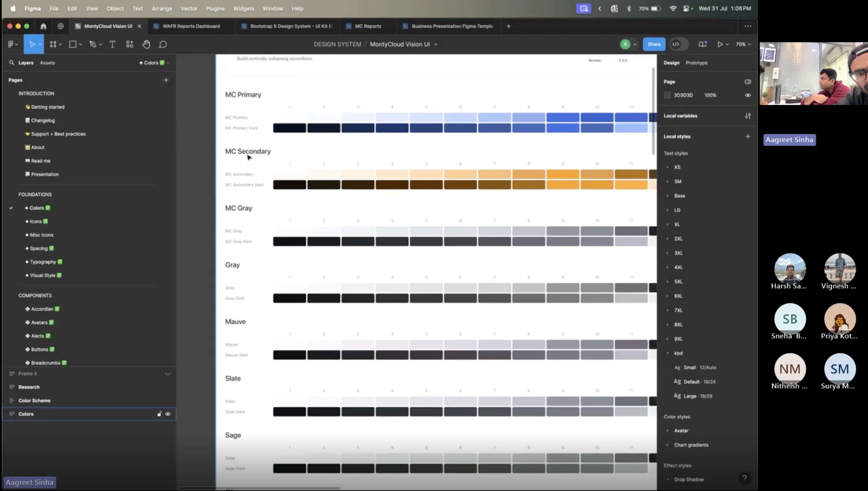Select the Large 18/28 text style
This screenshot has height=491, width=868.
[x=698, y=396]
